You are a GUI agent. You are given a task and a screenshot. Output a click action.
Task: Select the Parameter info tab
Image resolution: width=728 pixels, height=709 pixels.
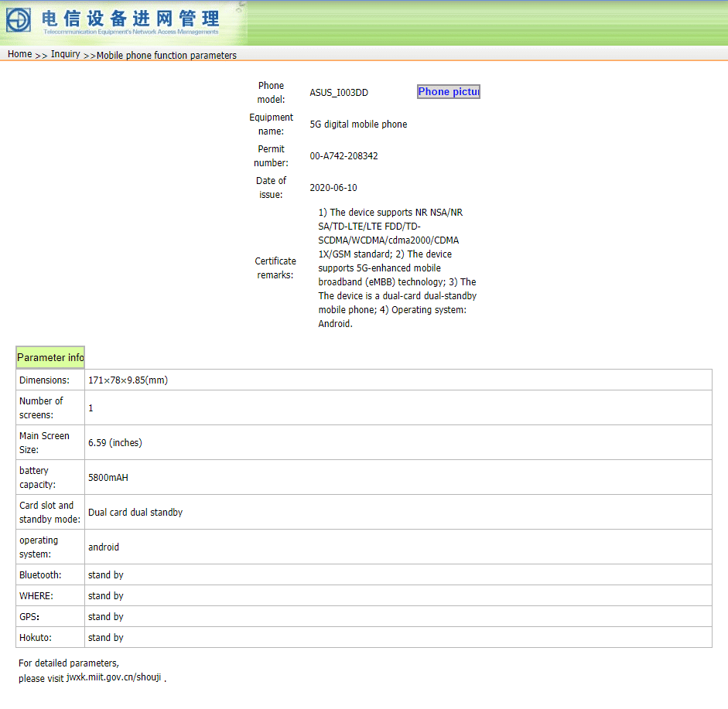(50, 357)
